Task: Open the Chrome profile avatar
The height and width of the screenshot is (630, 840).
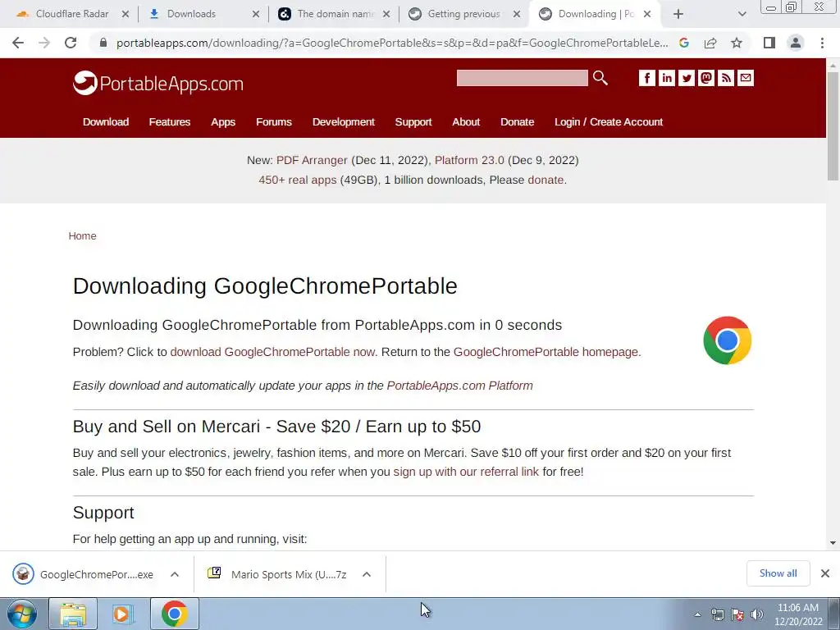Action: pos(796,43)
